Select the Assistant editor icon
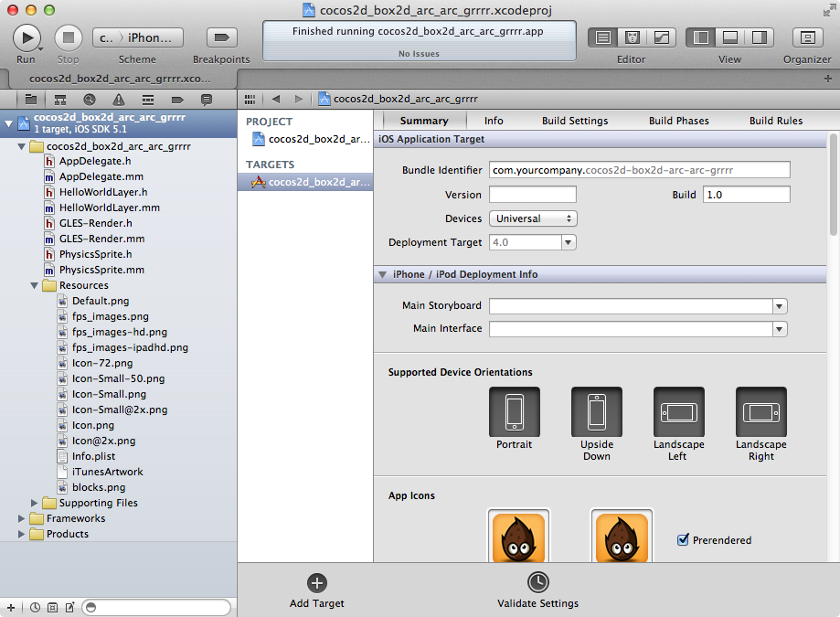840x617 pixels. pyautogui.click(x=633, y=37)
